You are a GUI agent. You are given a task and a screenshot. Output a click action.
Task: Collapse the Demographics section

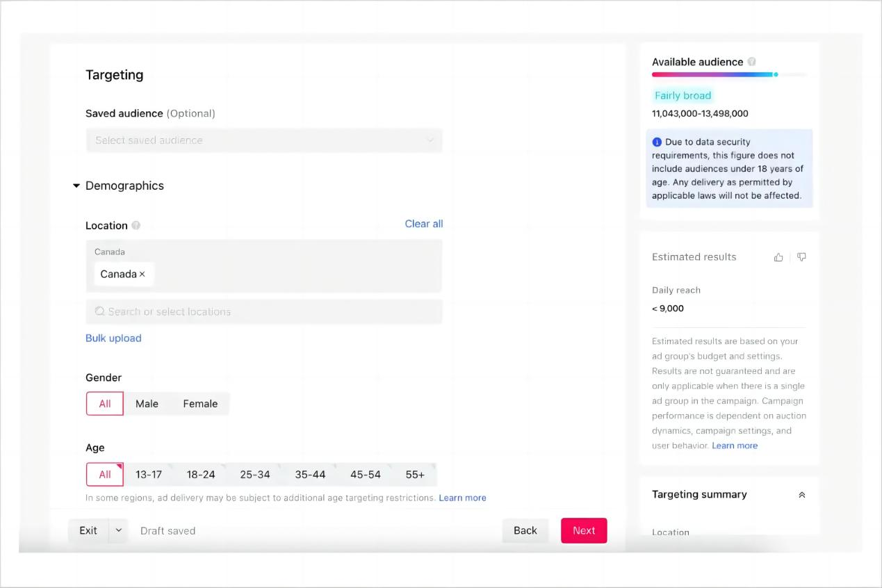point(76,186)
